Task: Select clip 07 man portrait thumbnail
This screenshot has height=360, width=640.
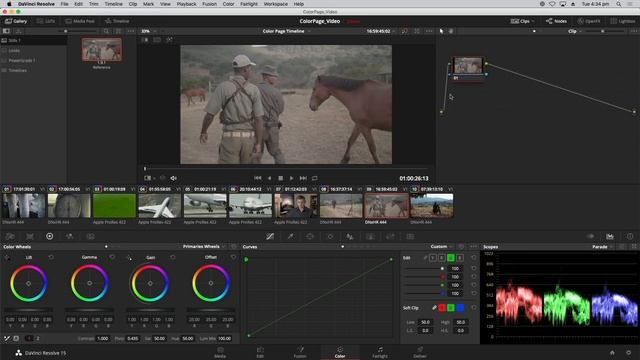Action: [x=296, y=205]
